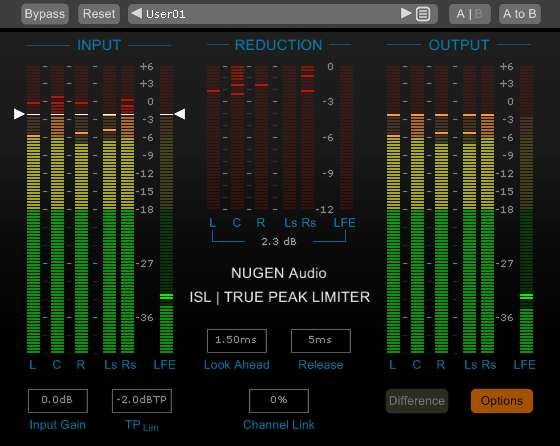Click the previous preset arrow
This screenshot has width=560, height=446.
click(x=136, y=14)
